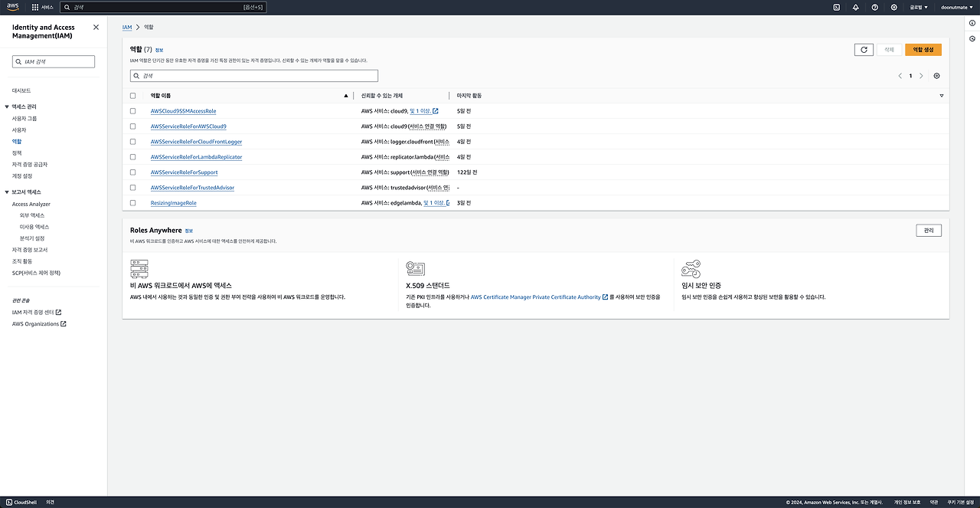
Task: Check the ResizingImageRole checkbox
Action: (133, 203)
